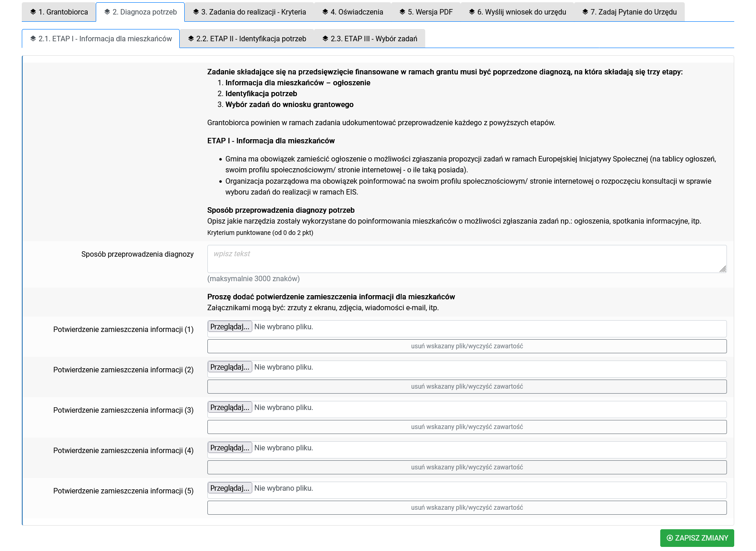Open 2.3. ETAP III - Wybór zadań subtab

pos(370,39)
